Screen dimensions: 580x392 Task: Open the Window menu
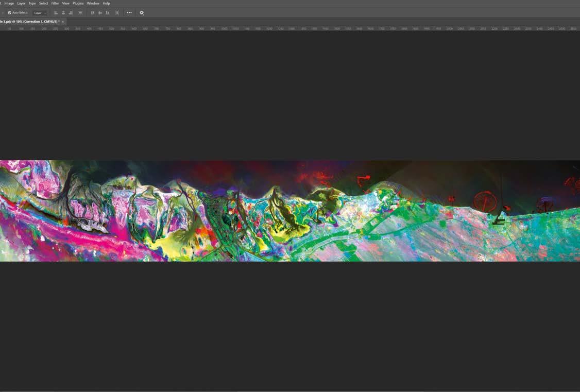click(93, 3)
